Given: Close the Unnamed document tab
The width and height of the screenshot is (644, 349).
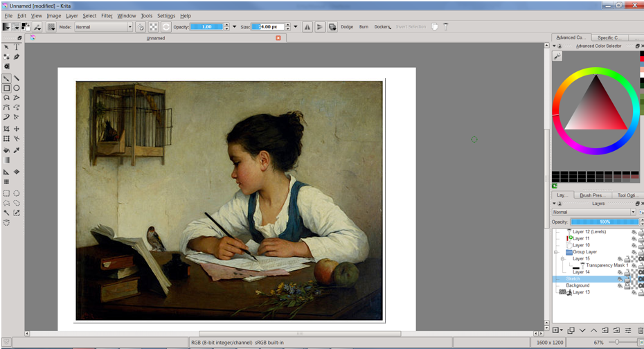Looking at the screenshot, I should 278,38.
